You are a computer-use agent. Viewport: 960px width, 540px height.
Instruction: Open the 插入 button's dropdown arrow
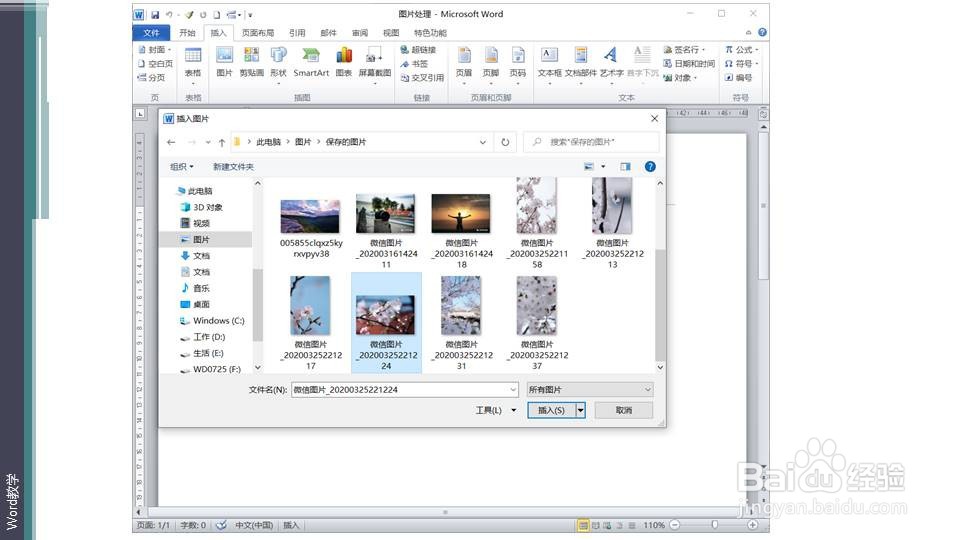(x=580, y=410)
